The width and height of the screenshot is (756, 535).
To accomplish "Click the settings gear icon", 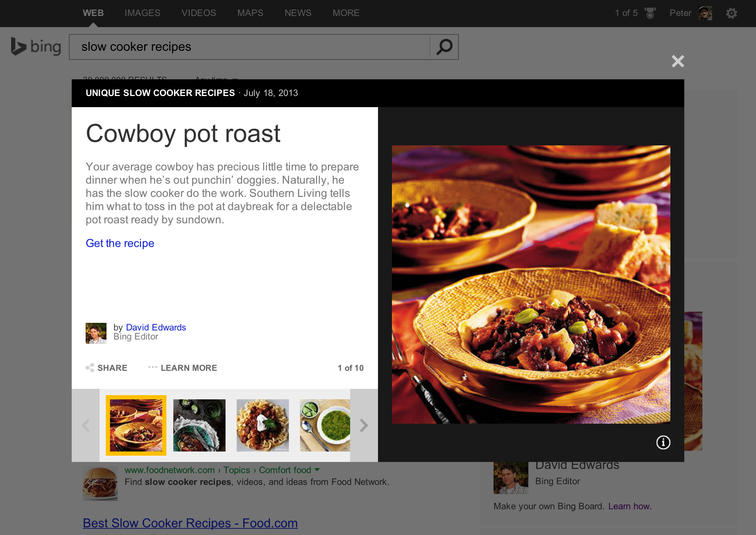I will [731, 12].
